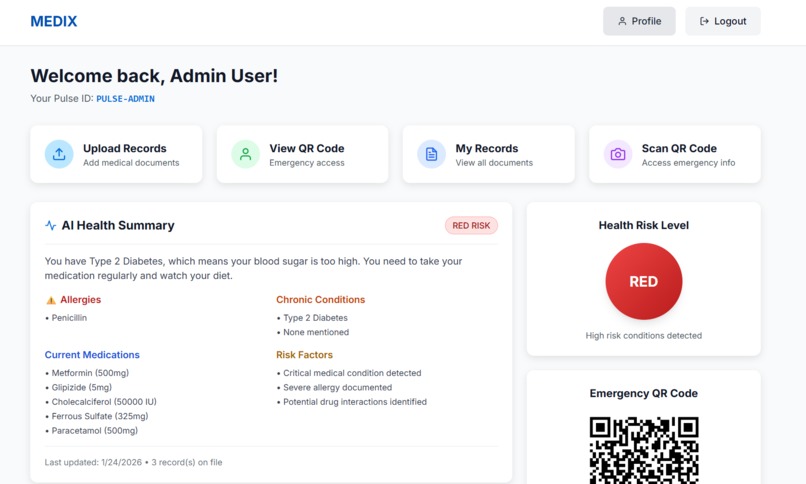806x484 pixels.
Task: Click the Last updated 1/24/2026 line
Action: [x=134, y=462]
